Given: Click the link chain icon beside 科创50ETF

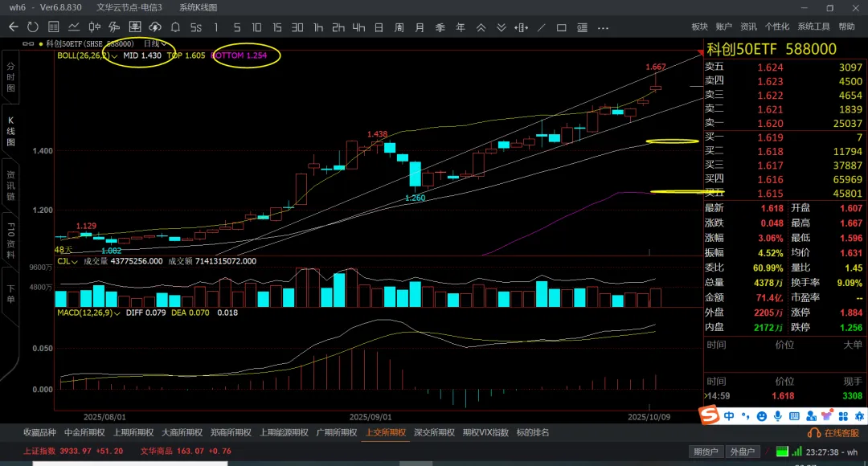Looking at the screenshot, I should (27, 43).
